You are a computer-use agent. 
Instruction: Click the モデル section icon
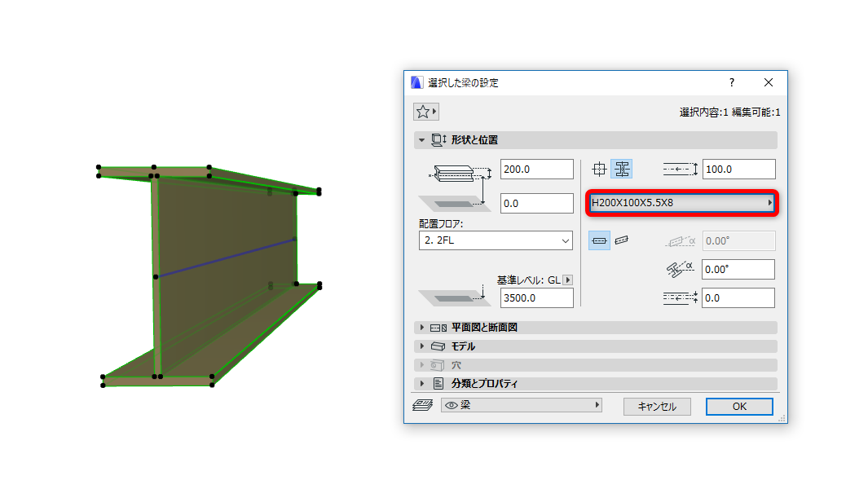tap(438, 346)
